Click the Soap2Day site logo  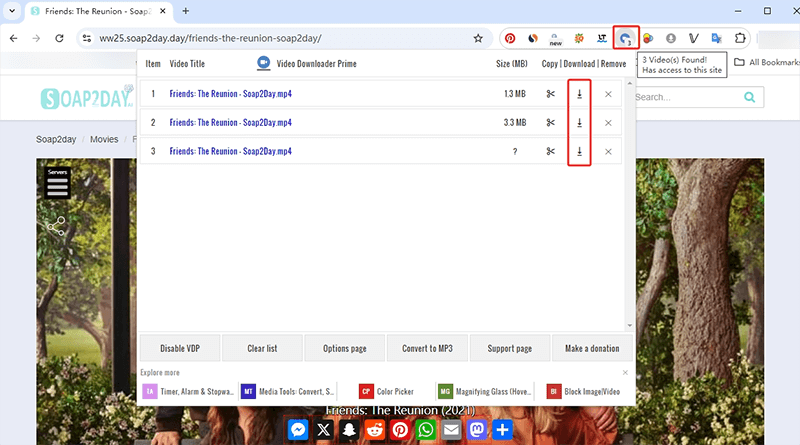coord(87,97)
